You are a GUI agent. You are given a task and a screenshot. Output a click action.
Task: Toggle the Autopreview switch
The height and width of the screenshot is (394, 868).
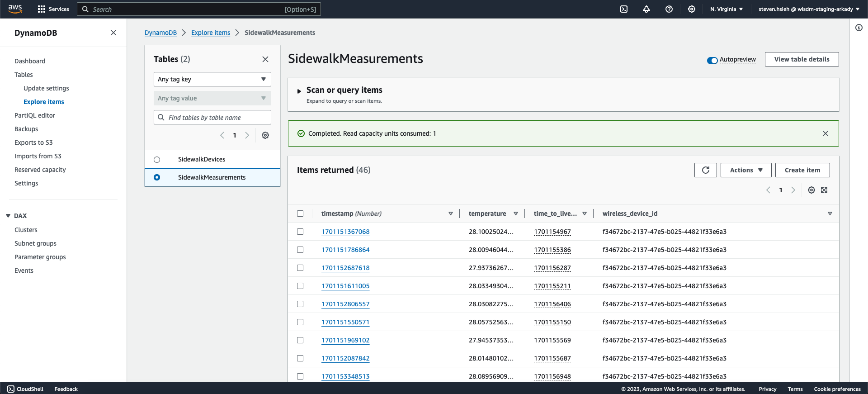click(x=712, y=60)
